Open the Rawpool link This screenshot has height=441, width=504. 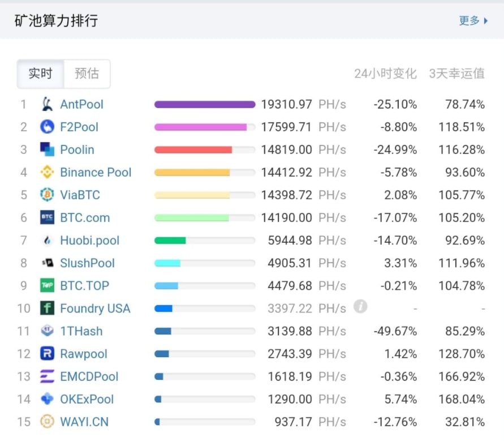(x=84, y=354)
